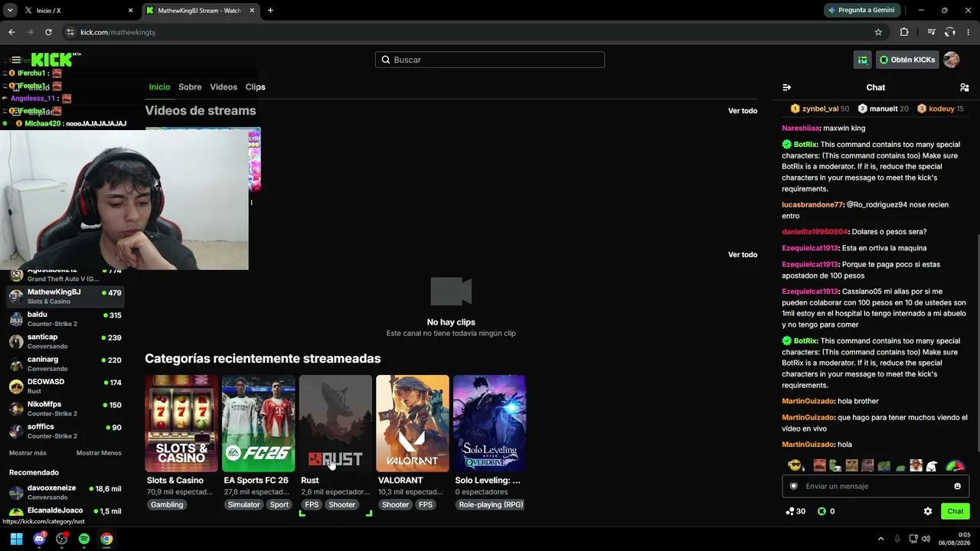The width and height of the screenshot is (980, 551).
Task: Open the Chrome extensions puzzle icon
Action: pyautogui.click(x=904, y=32)
